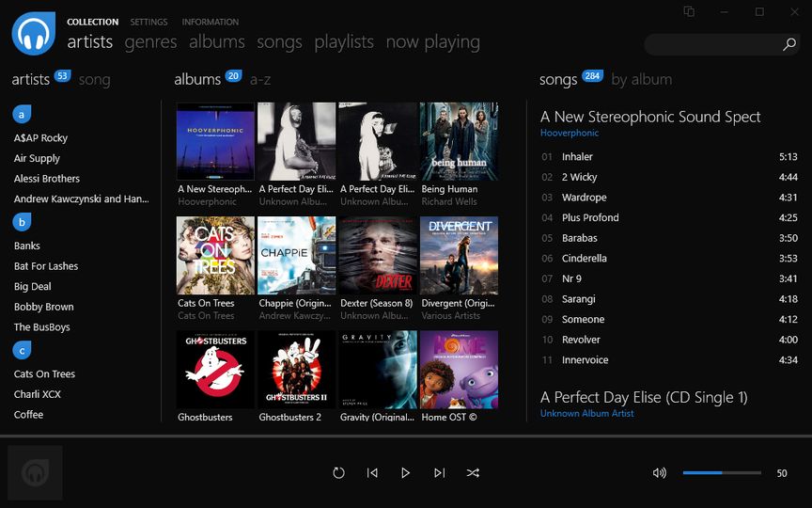Viewport: 812px width, 508px height.
Task: Mute audio with speaker icon
Action: click(659, 473)
